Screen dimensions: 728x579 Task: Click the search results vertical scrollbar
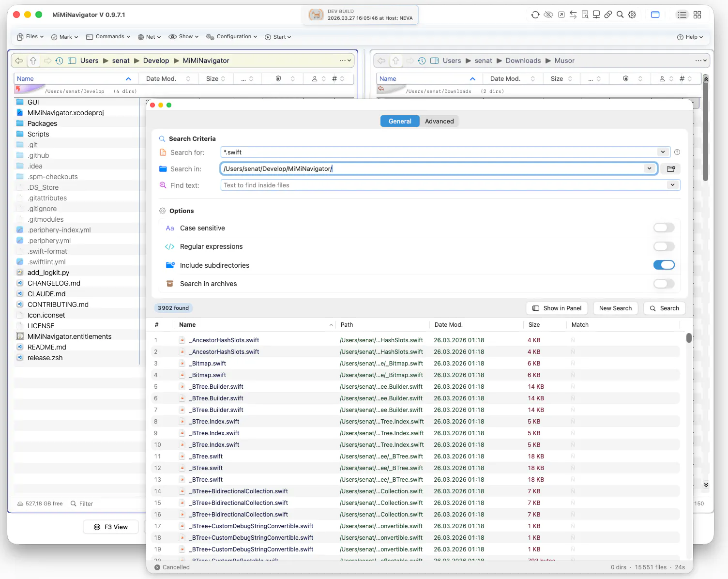click(689, 338)
